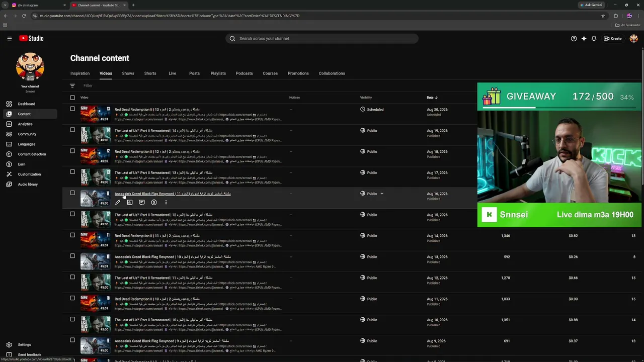Tick checkbox for Aug 17 Last of Us video
The width and height of the screenshot is (644, 362).
(x=72, y=172)
